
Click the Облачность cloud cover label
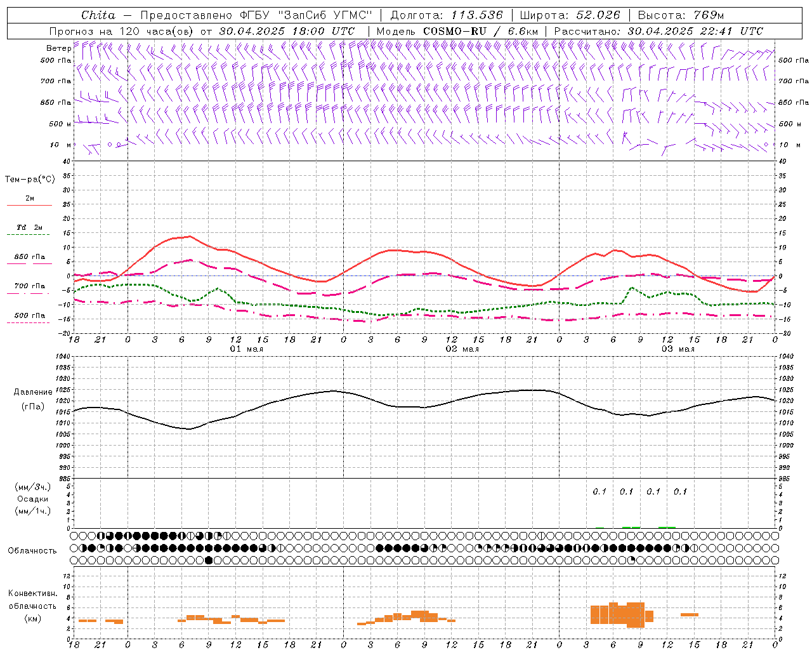(x=32, y=550)
